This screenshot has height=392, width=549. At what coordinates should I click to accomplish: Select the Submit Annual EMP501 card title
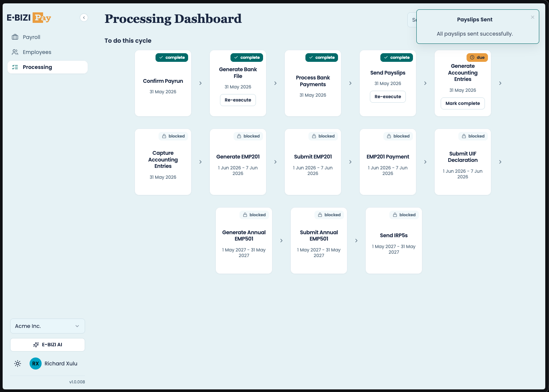(x=319, y=235)
